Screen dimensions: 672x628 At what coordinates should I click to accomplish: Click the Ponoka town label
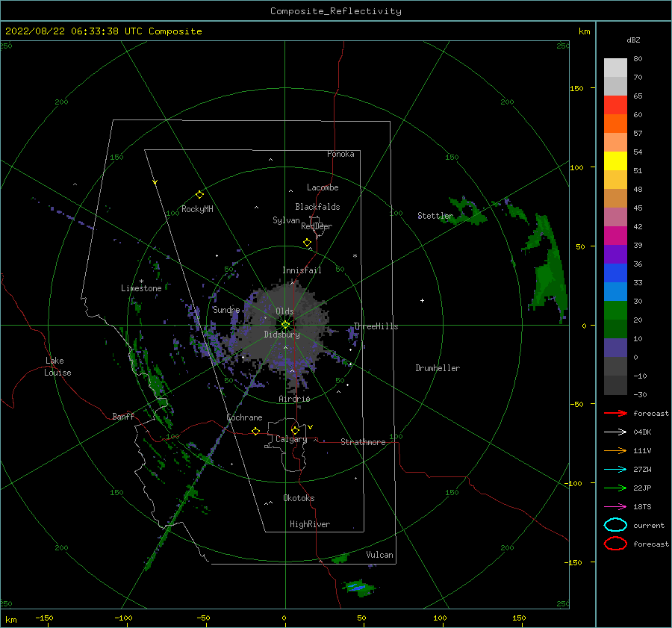[x=340, y=154]
